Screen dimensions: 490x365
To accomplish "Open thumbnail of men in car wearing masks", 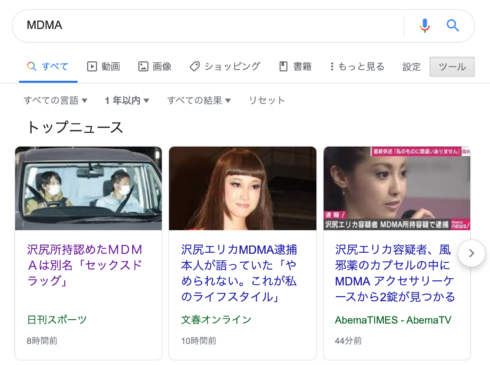I will (88, 188).
